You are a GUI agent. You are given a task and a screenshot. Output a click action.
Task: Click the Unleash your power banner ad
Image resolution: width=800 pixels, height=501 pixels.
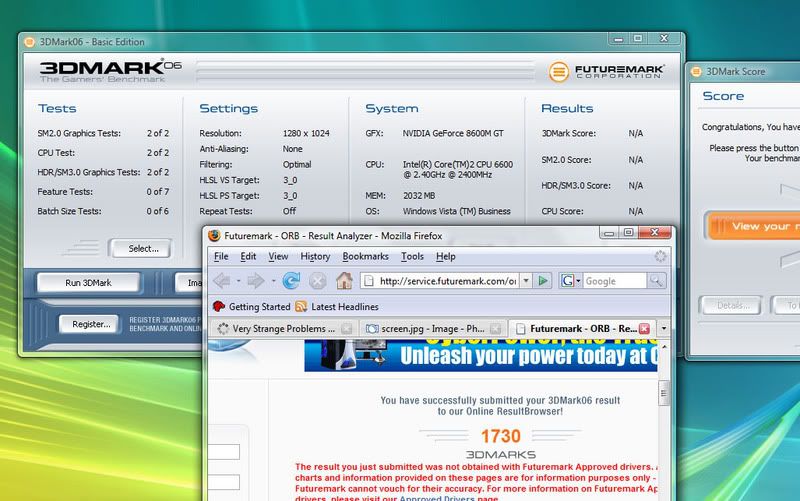coord(481,355)
